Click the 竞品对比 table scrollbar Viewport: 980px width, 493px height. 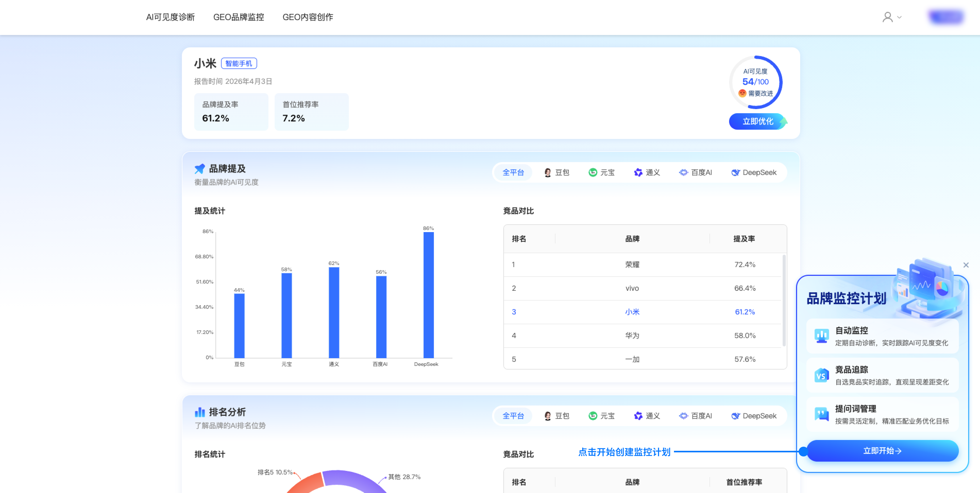tap(784, 300)
